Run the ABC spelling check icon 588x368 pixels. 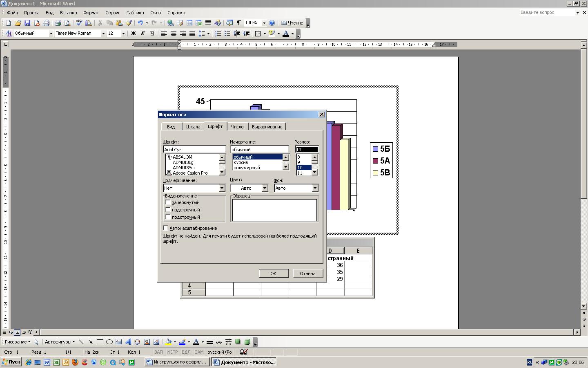79,23
